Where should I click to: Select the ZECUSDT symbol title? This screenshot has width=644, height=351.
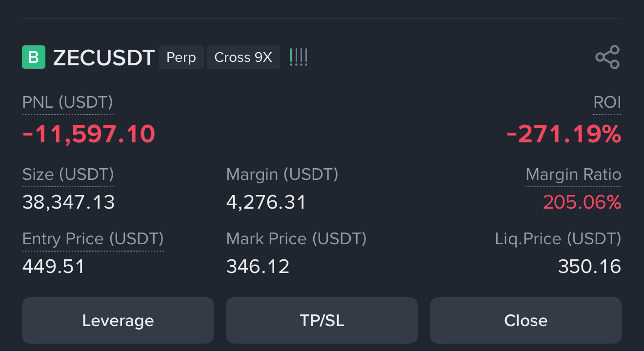pyautogui.click(x=104, y=57)
